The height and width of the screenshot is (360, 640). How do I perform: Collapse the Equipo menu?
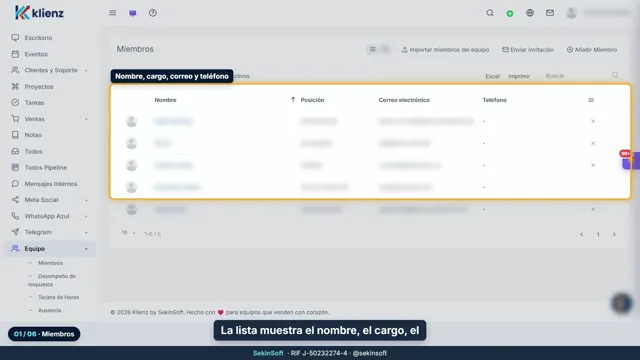click(50, 249)
